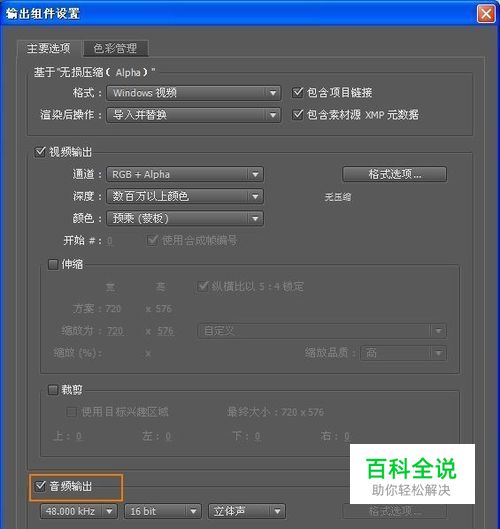Open the 通道 dropdown showing RGB + Alpha
The height and width of the screenshot is (529, 500).
coord(185,174)
